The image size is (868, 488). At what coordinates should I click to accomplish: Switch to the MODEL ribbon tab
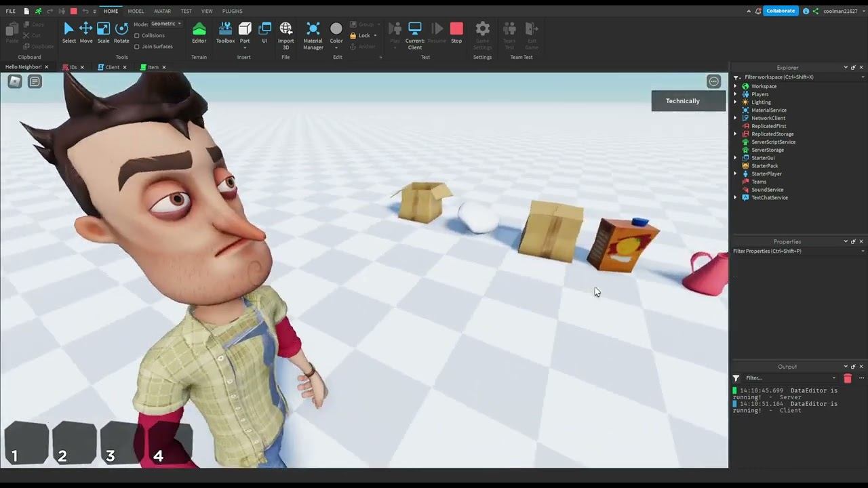click(x=136, y=11)
